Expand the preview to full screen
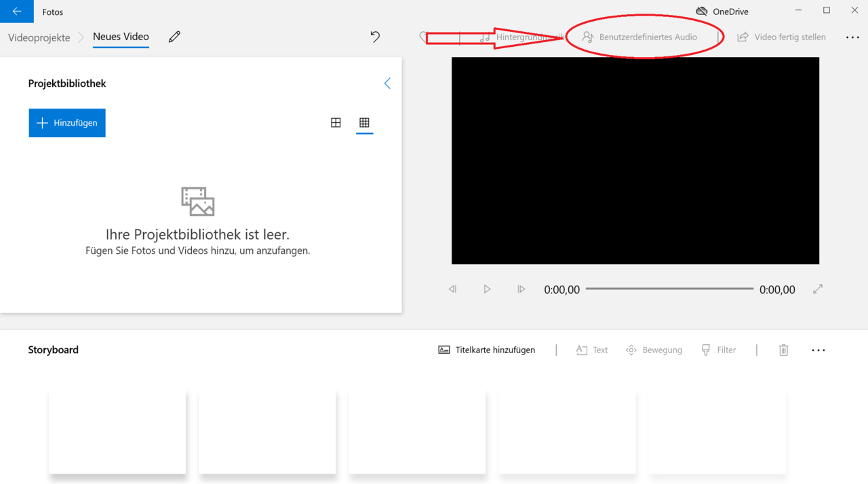Screen dimensions: 868x484 click(x=818, y=289)
